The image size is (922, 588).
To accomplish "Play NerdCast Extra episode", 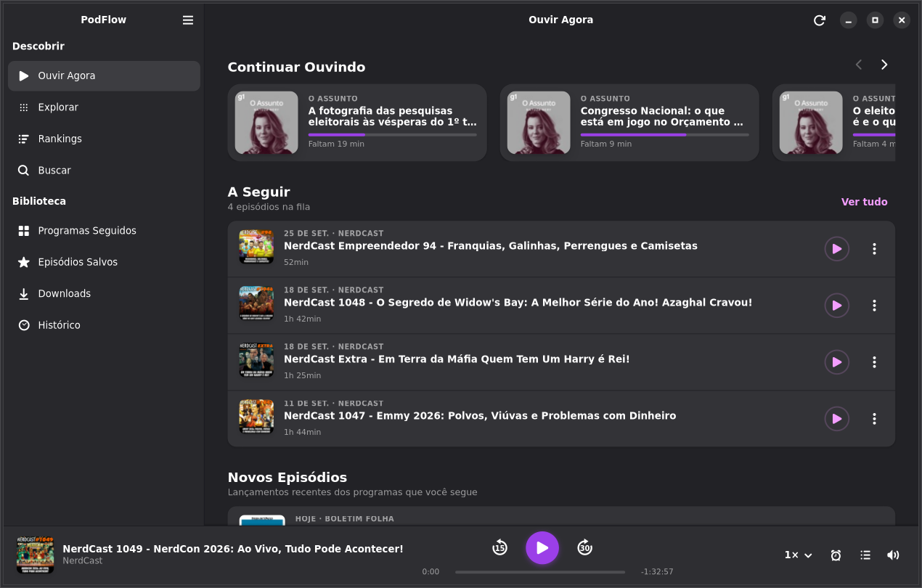I will [x=837, y=362].
